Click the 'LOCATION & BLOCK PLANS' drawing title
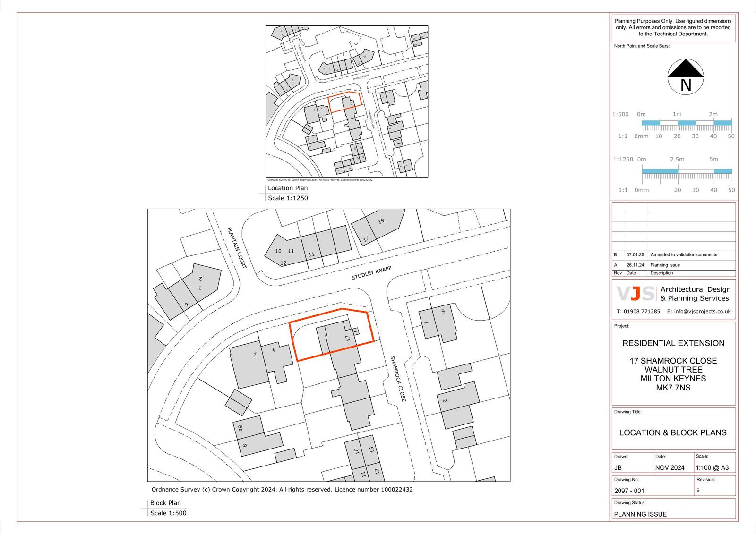Image resolution: width=756 pixels, height=534 pixels. coord(673,432)
